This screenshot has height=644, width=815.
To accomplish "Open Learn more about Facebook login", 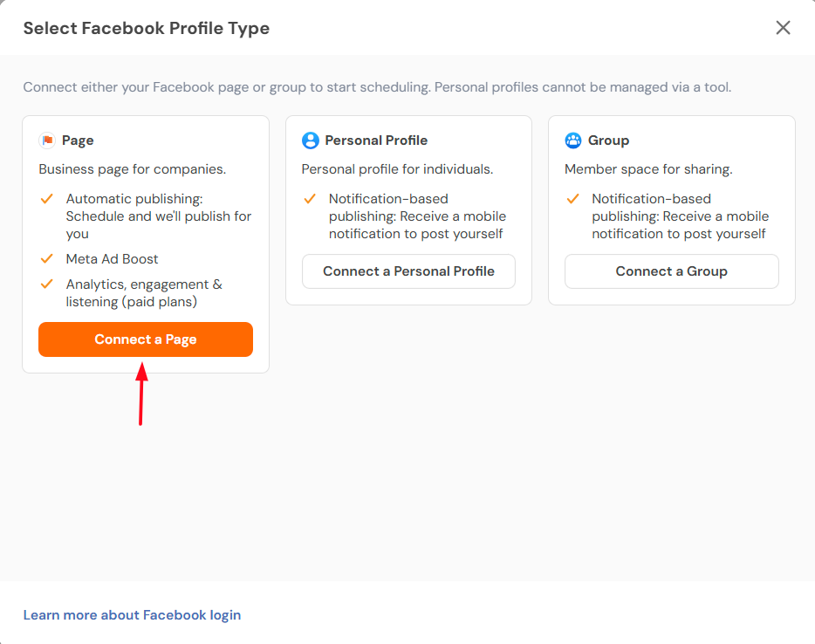I will click(132, 615).
